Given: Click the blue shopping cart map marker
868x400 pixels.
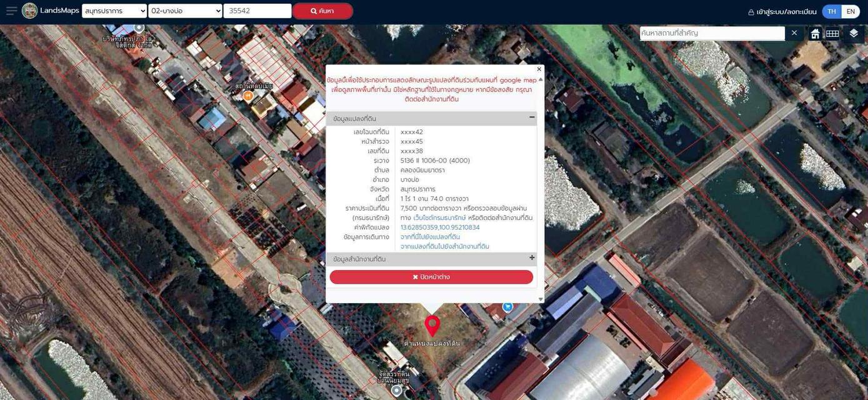Looking at the screenshot, I should (x=507, y=307).
